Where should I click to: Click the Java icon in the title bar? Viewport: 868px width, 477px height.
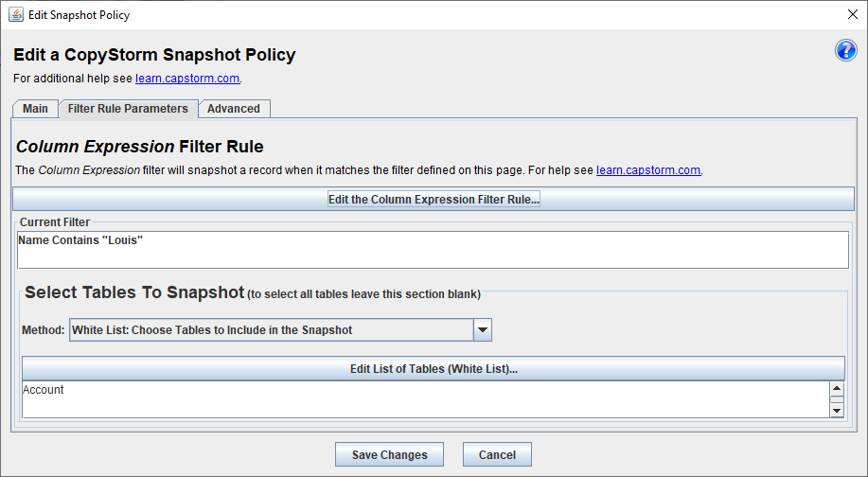pyautogui.click(x=16, y=14)
